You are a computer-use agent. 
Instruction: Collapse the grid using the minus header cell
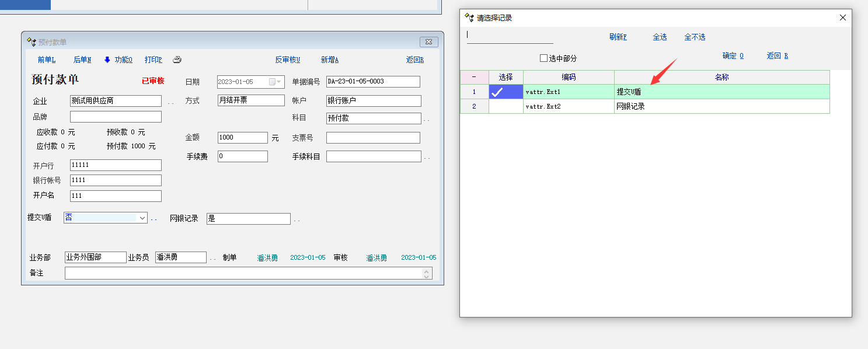coord(474,77)
